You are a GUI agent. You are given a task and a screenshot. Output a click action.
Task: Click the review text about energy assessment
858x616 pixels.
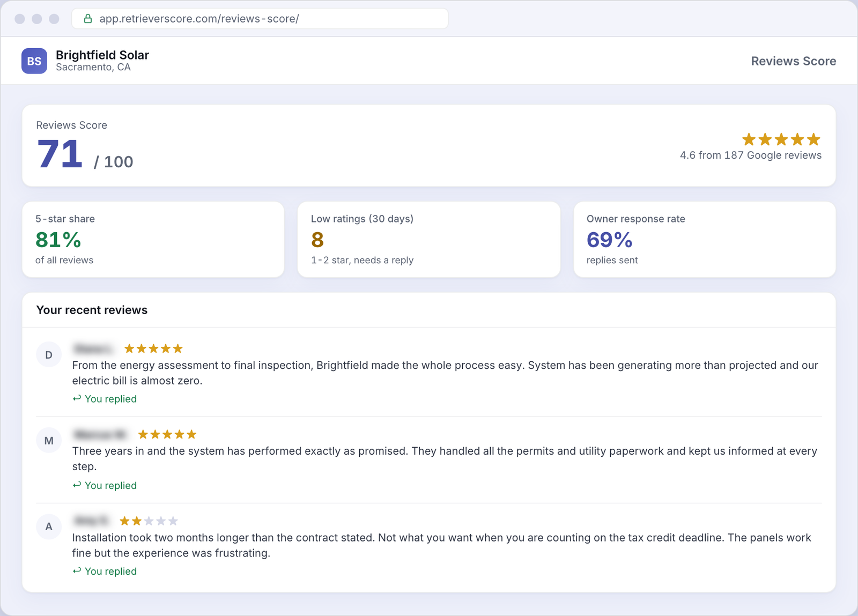(445, 373)
